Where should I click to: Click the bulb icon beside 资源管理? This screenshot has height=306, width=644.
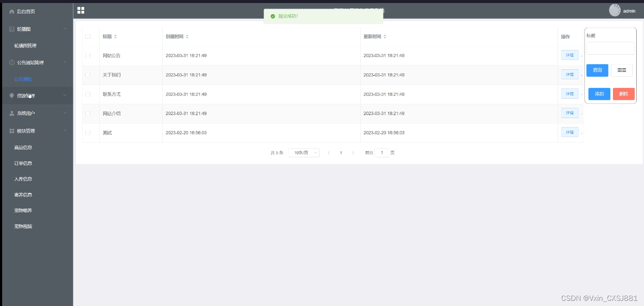click(x=12, y=96)
